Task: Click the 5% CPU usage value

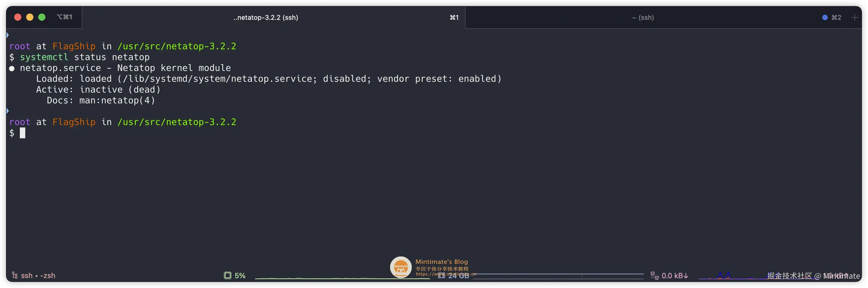Action: coord(240,276)
